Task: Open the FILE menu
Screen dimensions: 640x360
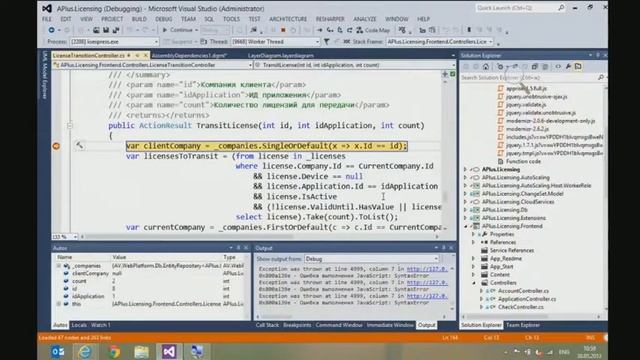Action: pos(47,19)
